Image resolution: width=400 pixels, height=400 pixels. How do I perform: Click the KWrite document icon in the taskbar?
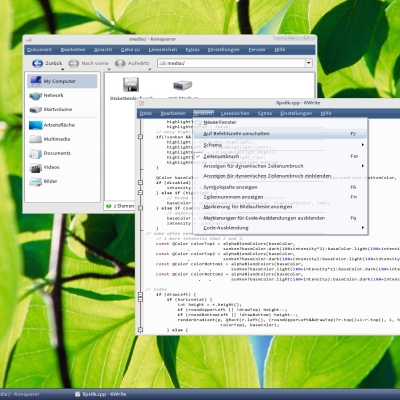click(77, 394)
